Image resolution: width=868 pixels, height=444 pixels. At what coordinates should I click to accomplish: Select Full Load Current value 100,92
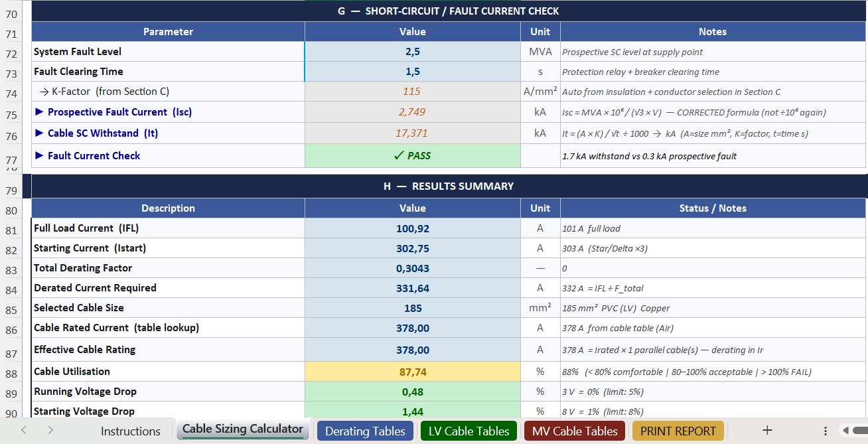pyautogui.click(x=413, y=228)
